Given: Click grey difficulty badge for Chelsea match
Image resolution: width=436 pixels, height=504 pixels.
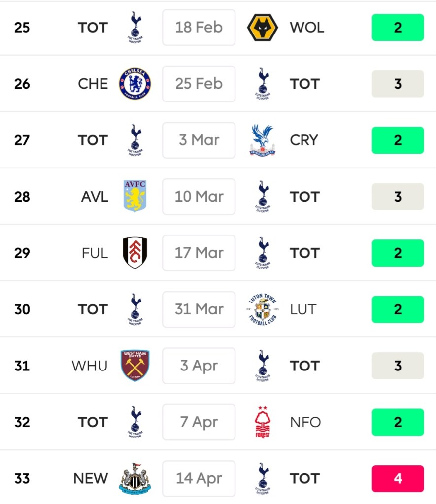Looking at the screenshot, I should [398, 84].
